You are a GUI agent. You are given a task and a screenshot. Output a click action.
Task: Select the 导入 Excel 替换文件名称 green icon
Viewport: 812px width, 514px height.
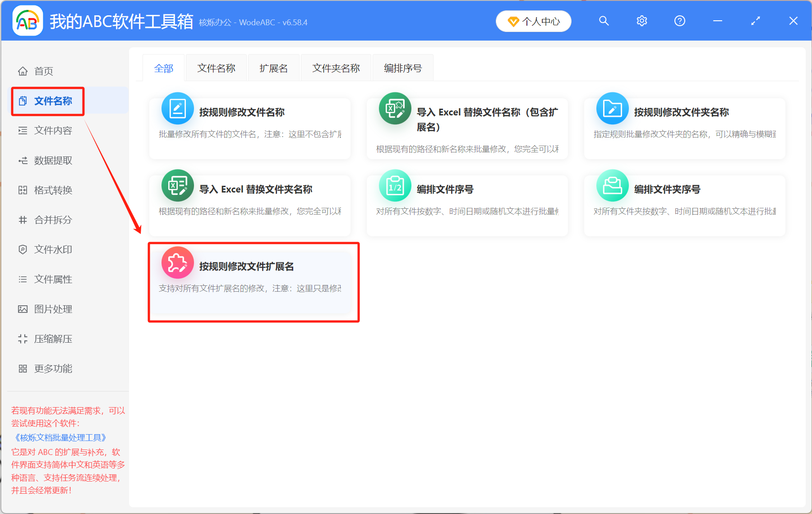point(395,108)
